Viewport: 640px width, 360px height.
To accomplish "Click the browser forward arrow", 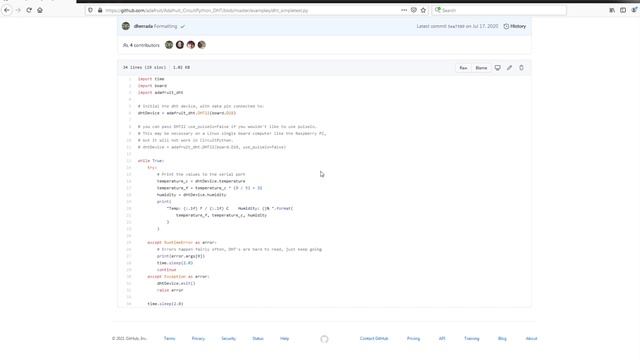I will click(x=18, y=10).
